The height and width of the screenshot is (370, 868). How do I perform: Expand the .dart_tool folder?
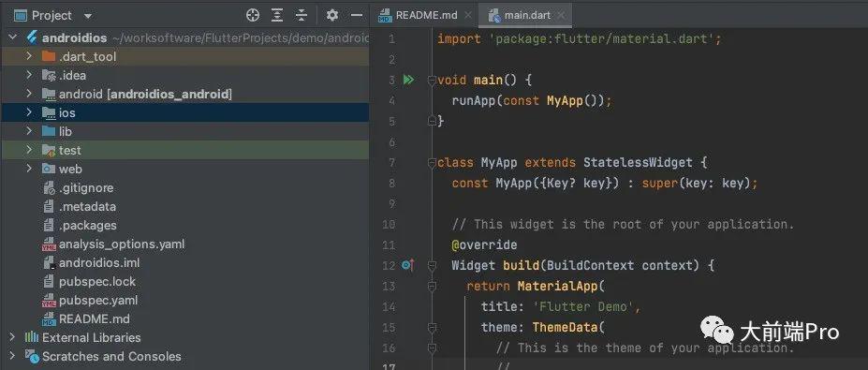click(x=29, y=56)
